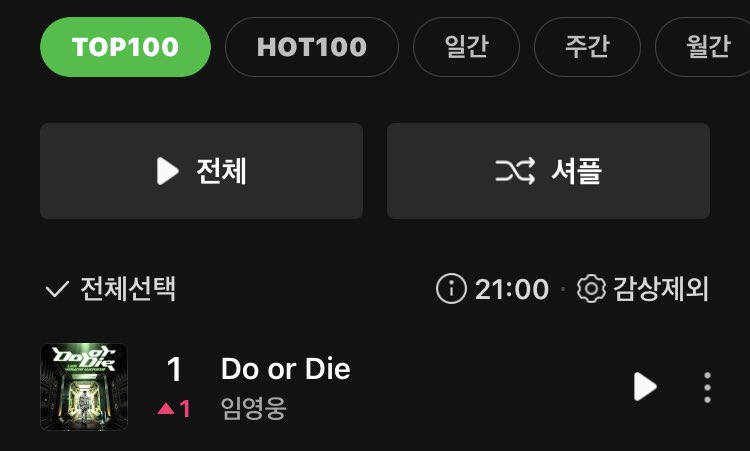The image size is (750, 451).
Task: Switch to the HOT100 chart tab
Action: (312, 47)
